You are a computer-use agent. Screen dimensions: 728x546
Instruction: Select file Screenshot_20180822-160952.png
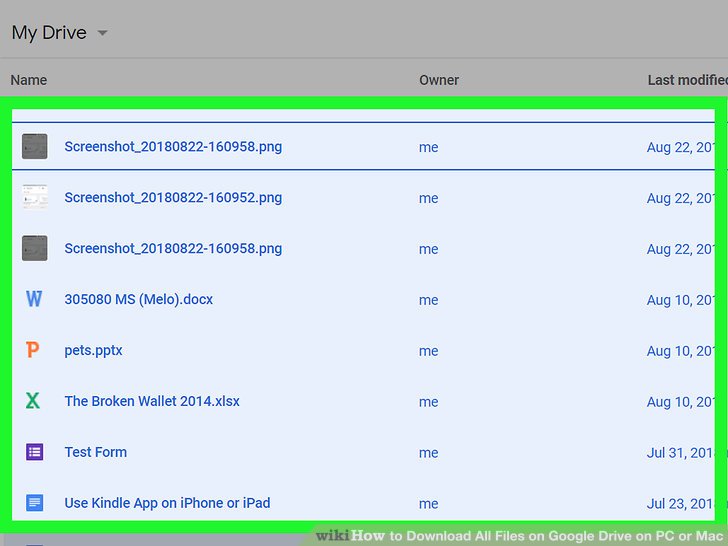[173, 197]
